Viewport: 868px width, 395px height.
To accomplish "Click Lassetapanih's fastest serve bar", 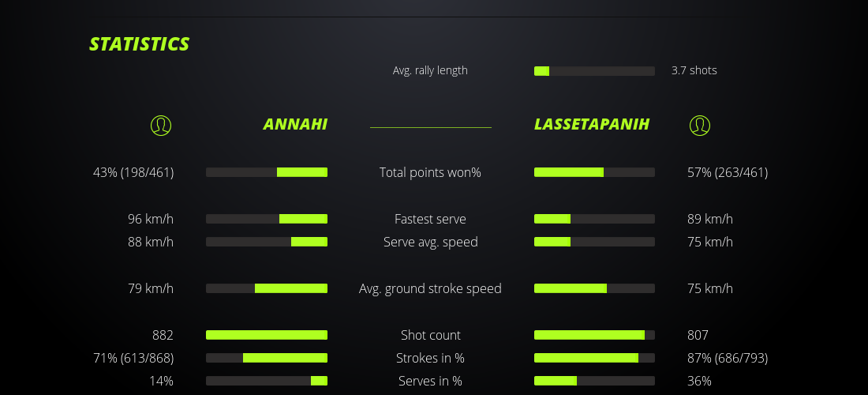I will click(594, 219).
